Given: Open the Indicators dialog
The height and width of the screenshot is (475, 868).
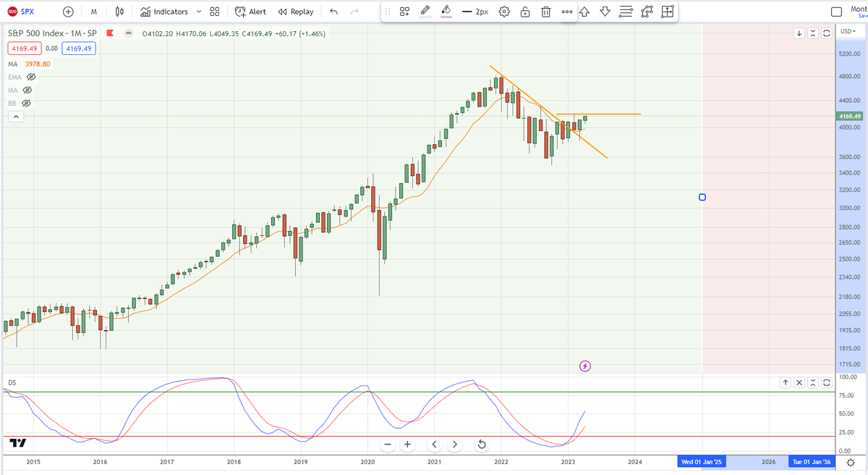Looking at the screenshot, I should [x=164, y=12].
